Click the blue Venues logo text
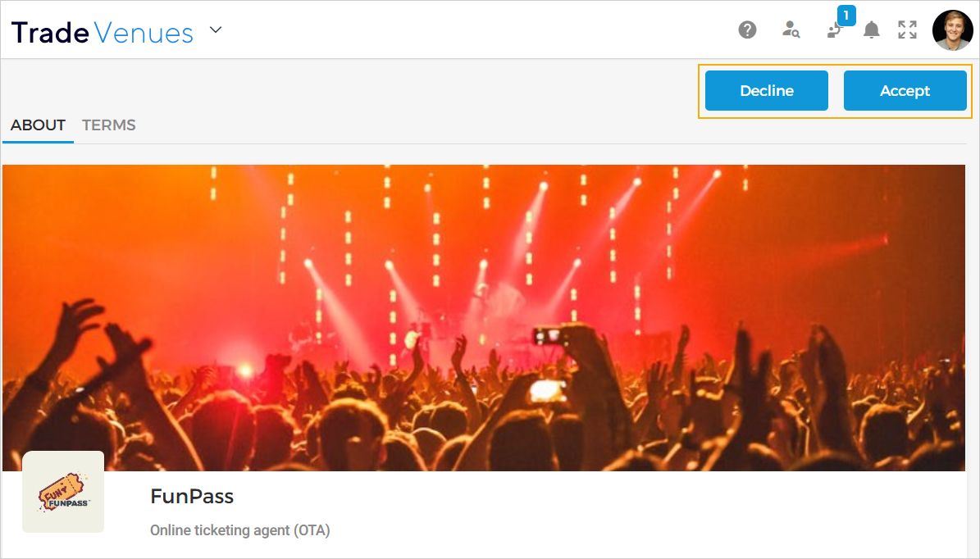 (x=144, y=33)
